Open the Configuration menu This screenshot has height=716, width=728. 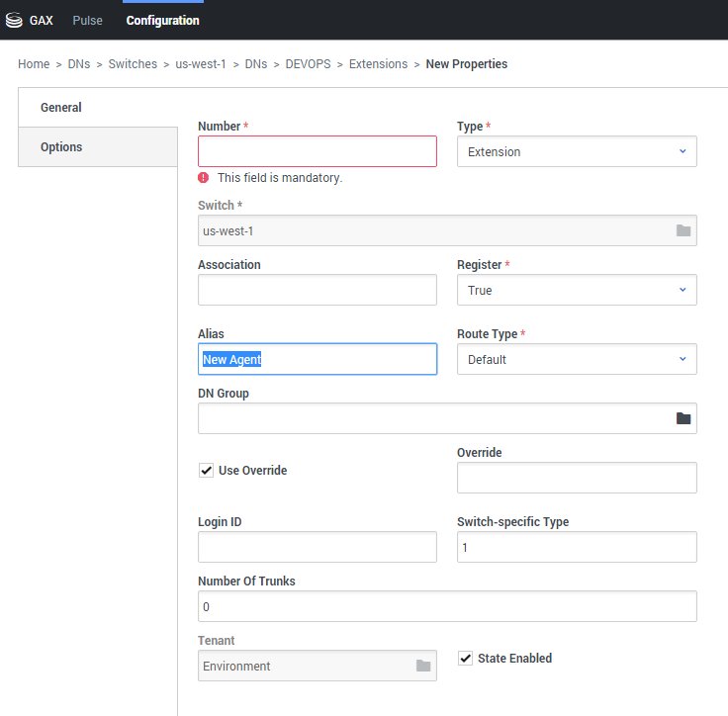coord(162,20)
